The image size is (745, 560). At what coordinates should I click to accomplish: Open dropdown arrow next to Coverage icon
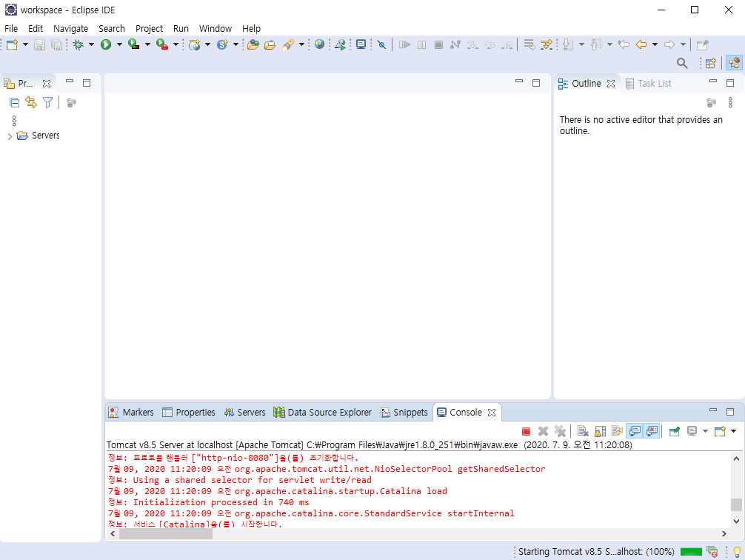point(147,44)
